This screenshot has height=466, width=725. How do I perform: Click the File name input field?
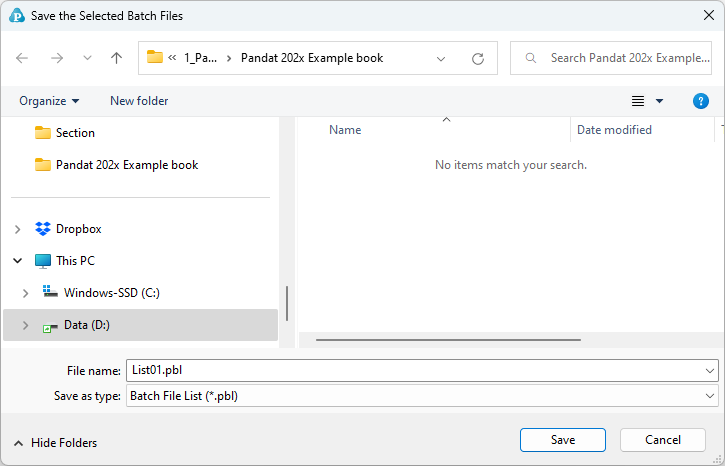point(414,370)
